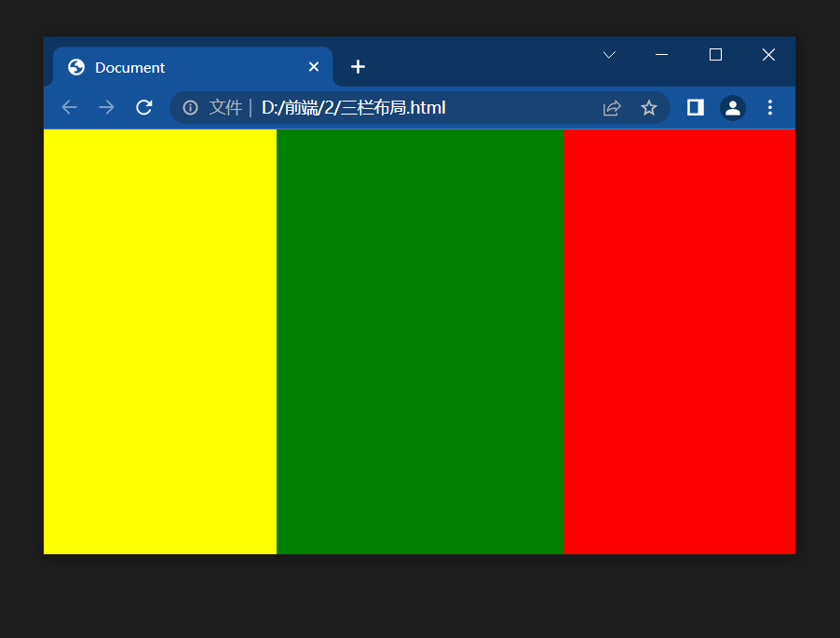Open the browser side panel
840x638 pixels.
point(696,108)
